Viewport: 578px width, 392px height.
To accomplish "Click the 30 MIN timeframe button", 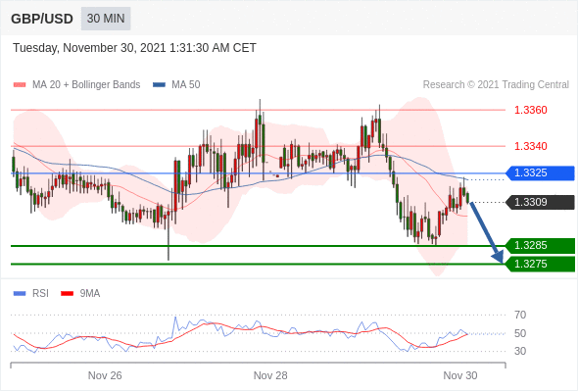I will tap(106, 19).
